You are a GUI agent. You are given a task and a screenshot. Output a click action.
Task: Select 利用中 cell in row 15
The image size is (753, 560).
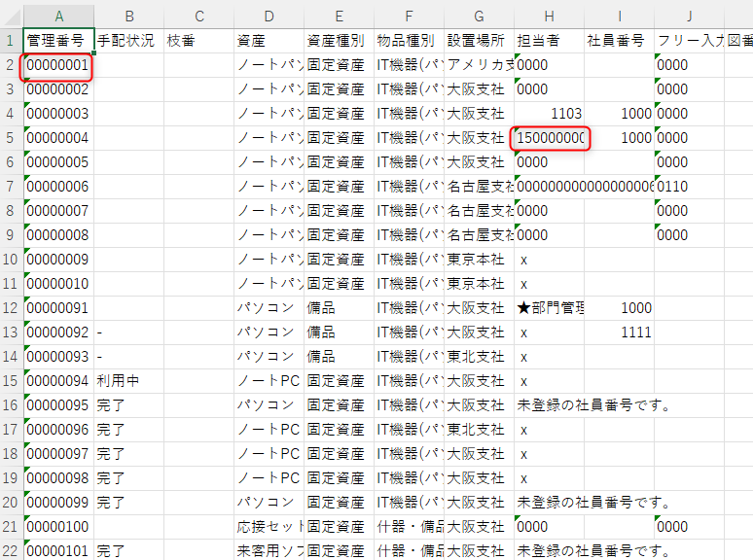pyautogui.click(x=128, y=381)
